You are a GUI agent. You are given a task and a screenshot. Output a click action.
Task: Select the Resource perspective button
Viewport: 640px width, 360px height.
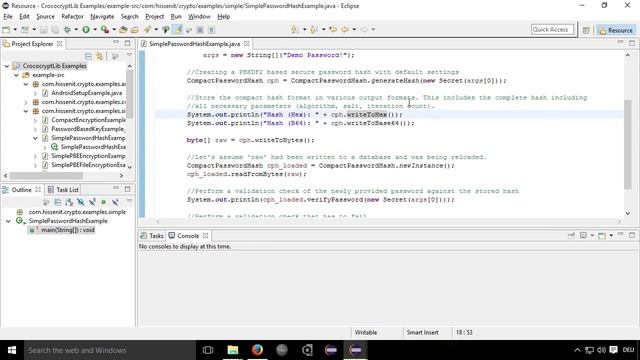pos(616,30)
